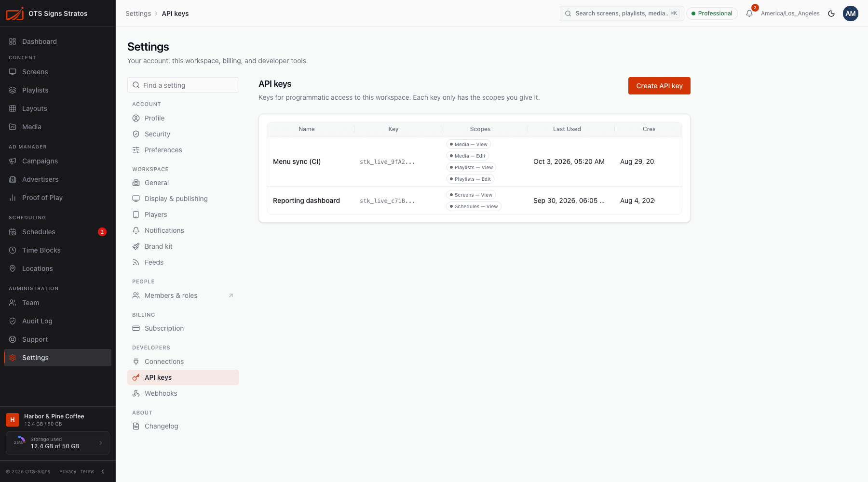This screenshot has height=482, width=868.
Task: Click the Feeds RSS icon
Action: click(136, 262)
